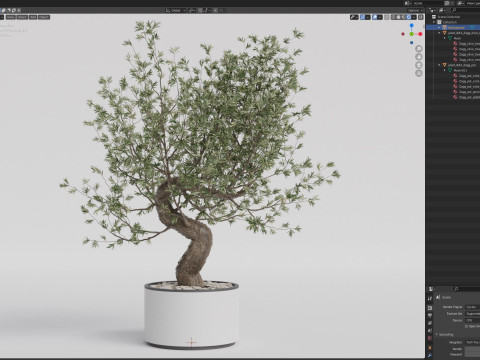Open the scene browse dropdown in top bar
Viewport: 480px width, 360px height.
tap(408, 3)
